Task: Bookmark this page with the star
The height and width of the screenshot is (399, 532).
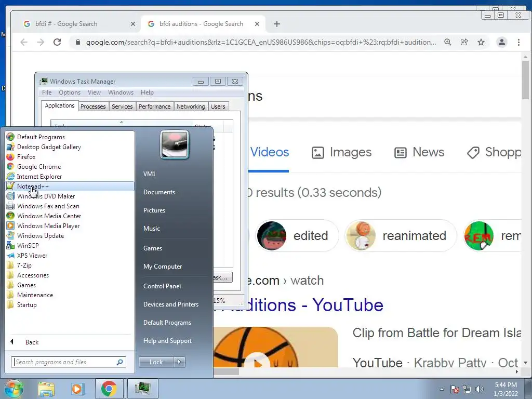Action: click(x=481, y=42)
